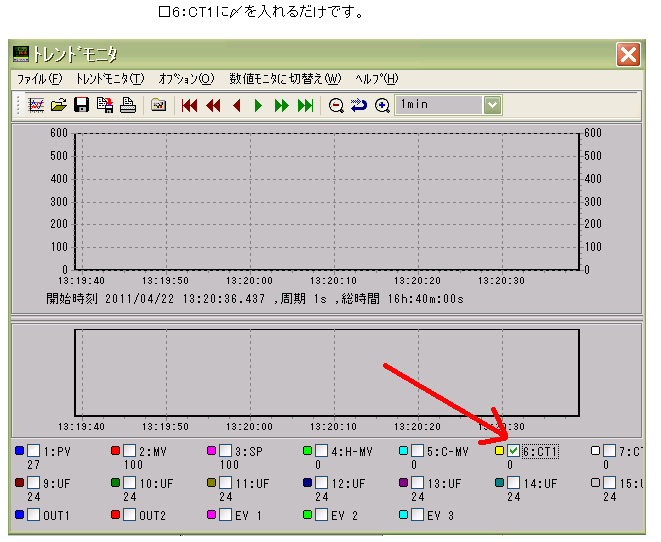Click the dark green swatch beside 10:UF

coord(116,482)
